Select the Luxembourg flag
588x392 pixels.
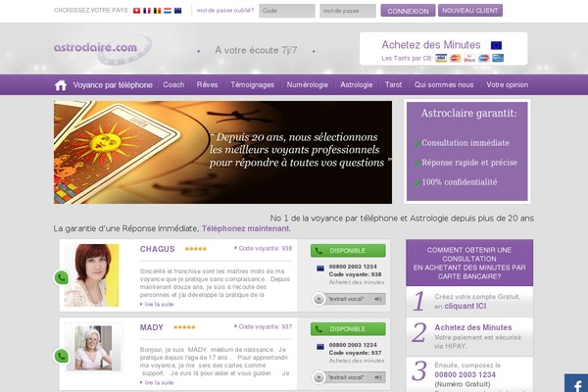coord(168,11)
